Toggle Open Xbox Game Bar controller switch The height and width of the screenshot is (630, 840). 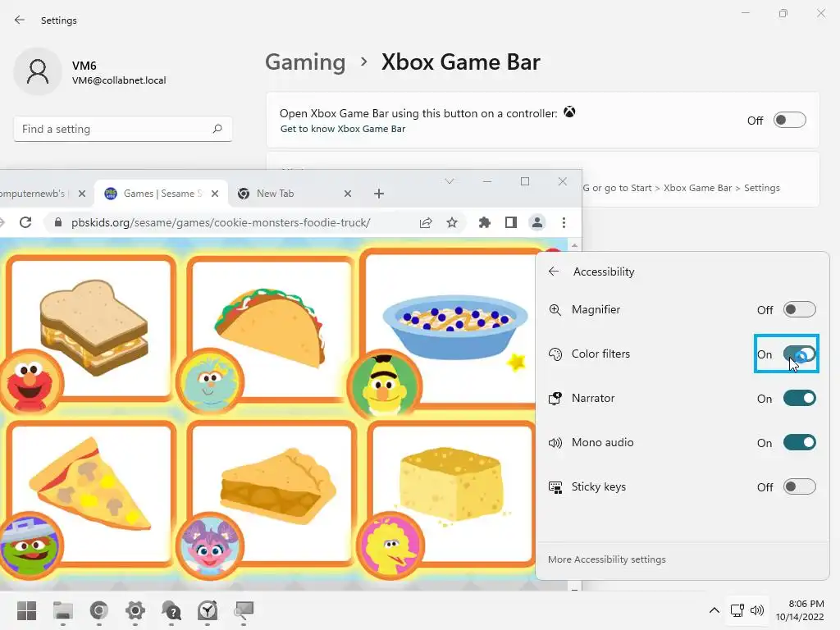[790, 120]
